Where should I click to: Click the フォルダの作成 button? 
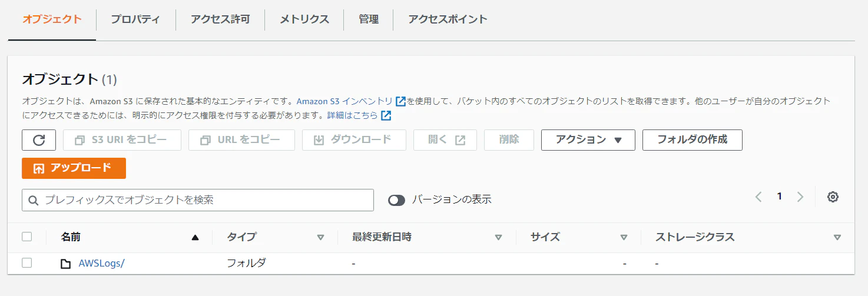coord(693,140)
